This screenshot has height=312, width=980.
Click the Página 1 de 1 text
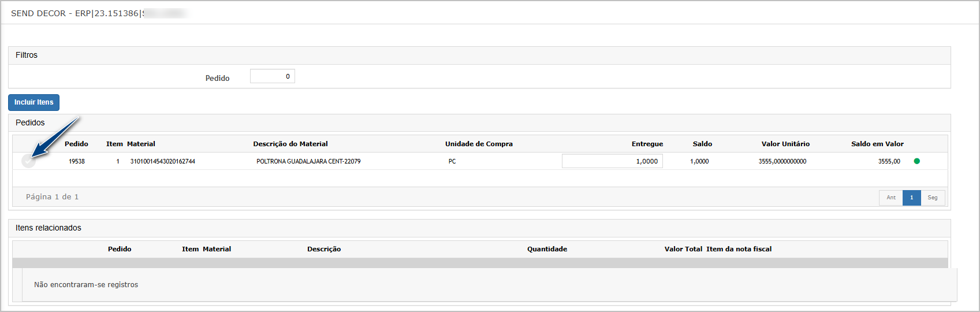[x=52, y=197]
